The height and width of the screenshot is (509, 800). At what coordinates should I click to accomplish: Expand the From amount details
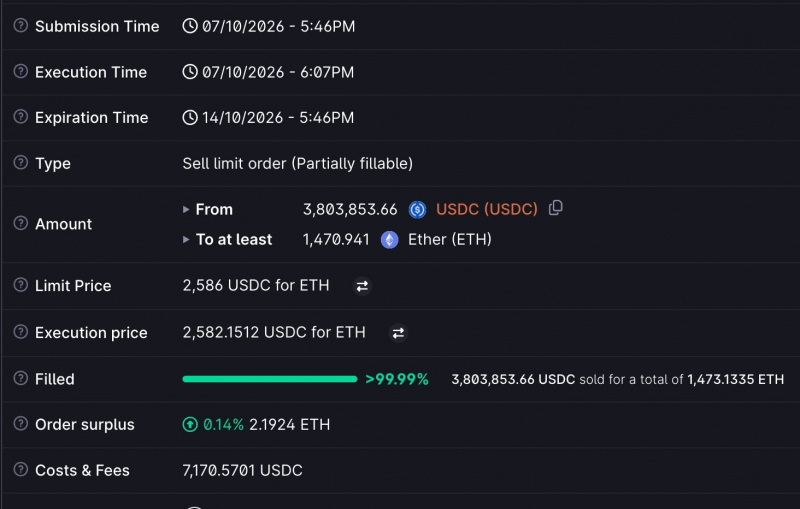point(186,209)
